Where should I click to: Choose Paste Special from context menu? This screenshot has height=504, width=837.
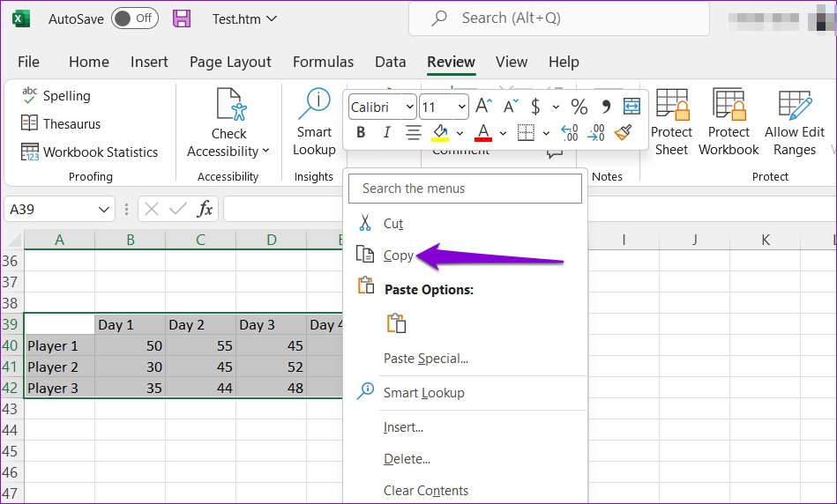(465, 359)
